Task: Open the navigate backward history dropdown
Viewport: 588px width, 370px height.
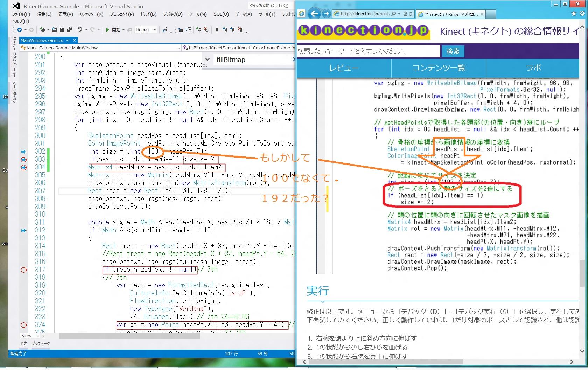Action: click(25, 30)
